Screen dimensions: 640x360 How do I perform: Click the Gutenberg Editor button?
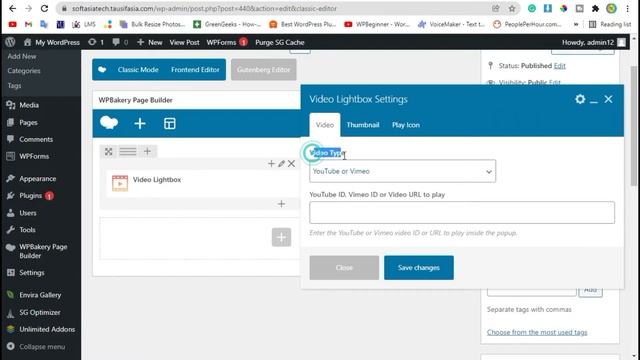click(x=264, y=70)
